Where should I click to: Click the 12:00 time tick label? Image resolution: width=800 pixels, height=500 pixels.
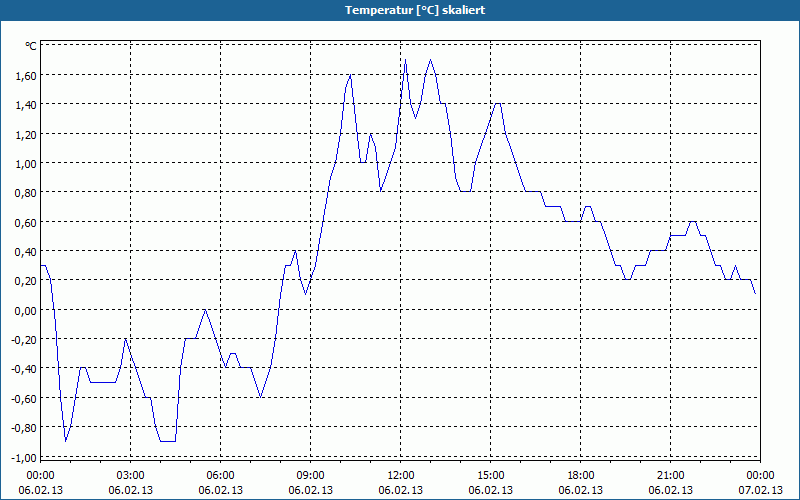point(401,476)
